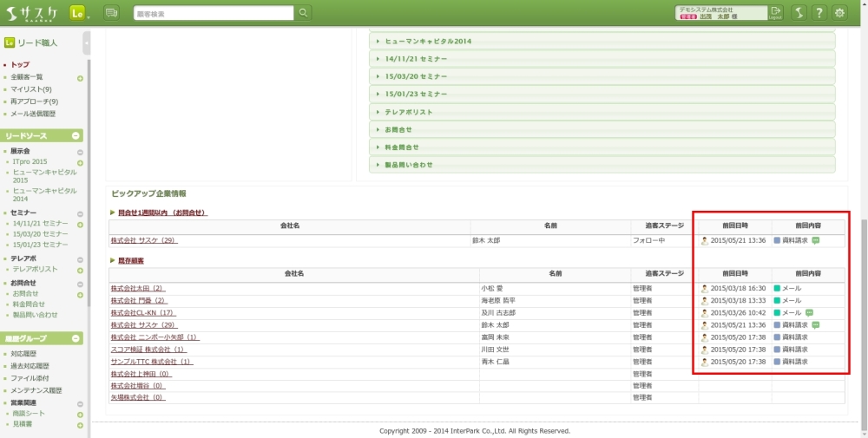The image size is (868, 438).
Task: Collapse the 履歴グループ section with minus icon
Action: (x=76, y=338)
